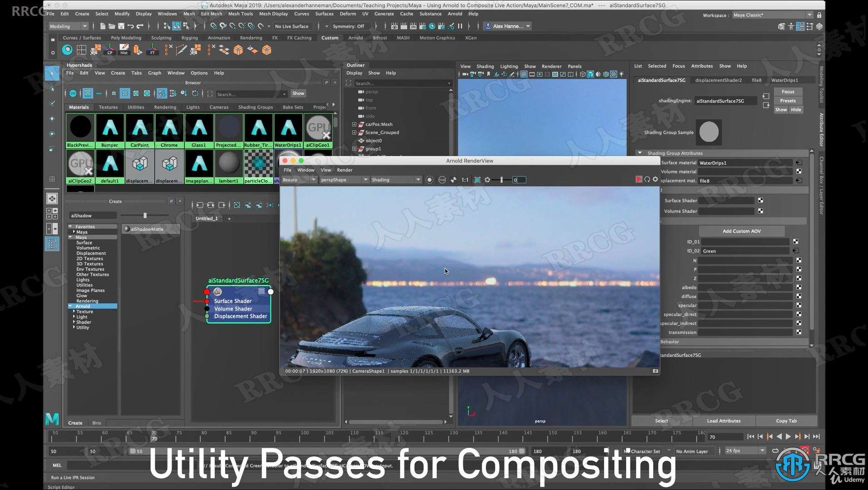Click the Select tool arrow in left toolbox

[52, 73]
